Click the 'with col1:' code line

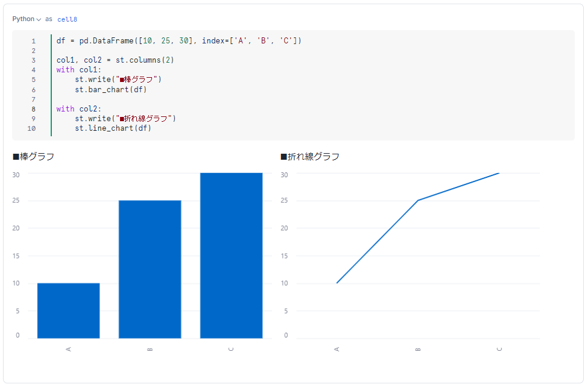pos(79,70)
